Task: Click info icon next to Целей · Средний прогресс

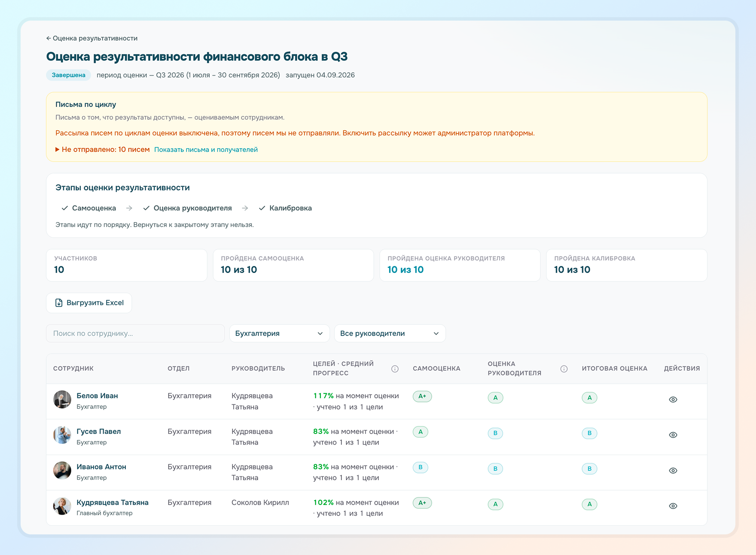Action: [395, 369]
